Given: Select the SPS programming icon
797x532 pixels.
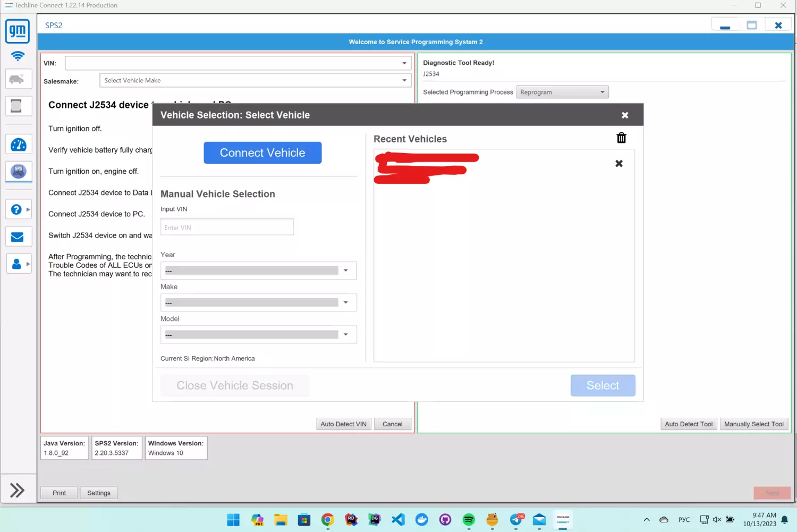Looking at the screenshot, I should coord(18,171).
